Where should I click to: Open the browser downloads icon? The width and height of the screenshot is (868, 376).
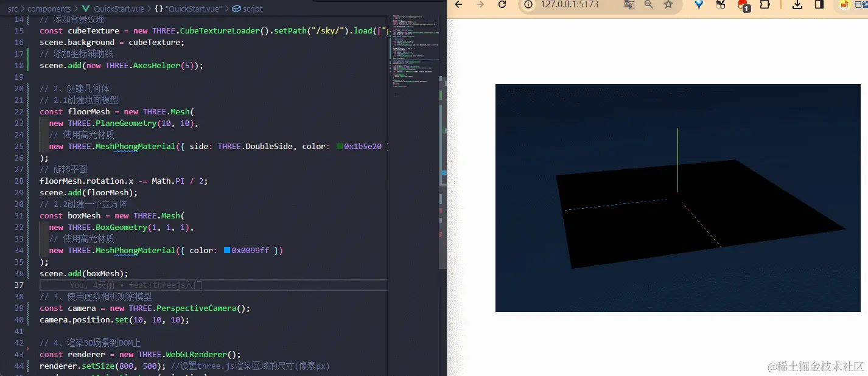[797, 5]
